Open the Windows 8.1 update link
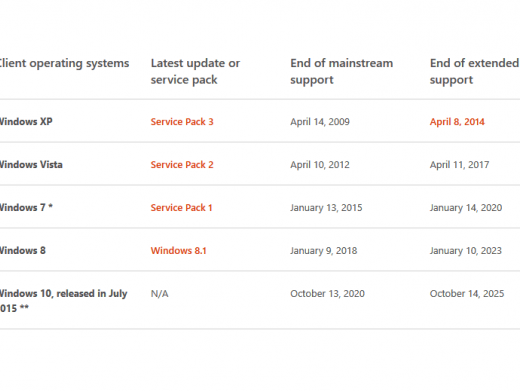The height and width of the screenshot is (391, 520). coord(178,251)
